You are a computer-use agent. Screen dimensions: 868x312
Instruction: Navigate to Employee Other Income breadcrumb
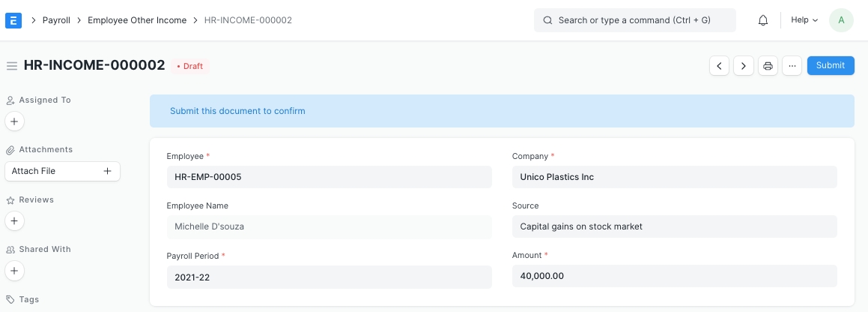click(x=137, y=20)
